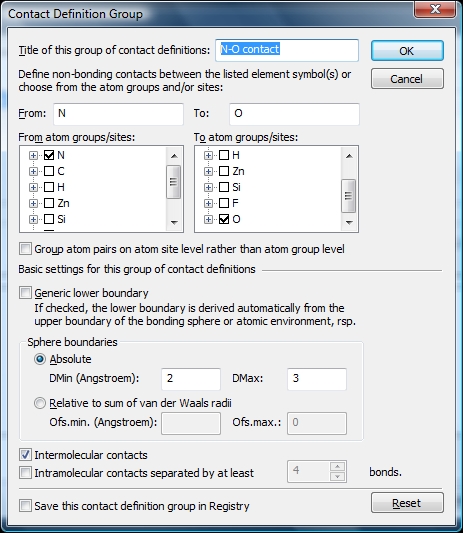Focus the From element field
The width and height of the screenshot is (463, 533).
tap(118, 114)
